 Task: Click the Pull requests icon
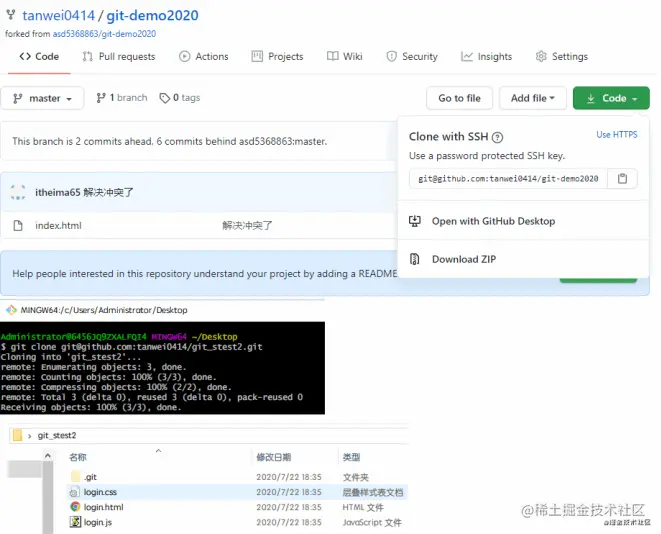[x=87, y=56]
